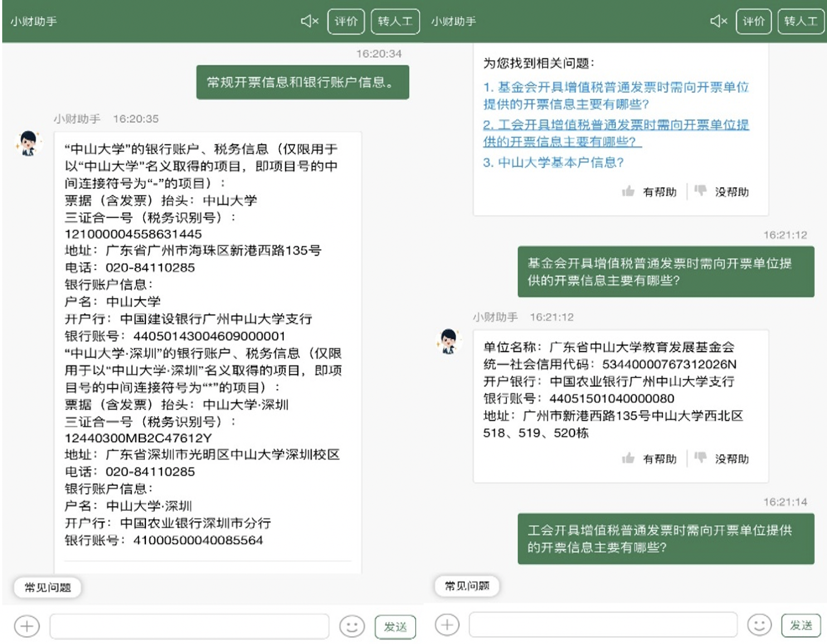
Task: Mute sound in the right chat header
Action: tap(718, 21)
